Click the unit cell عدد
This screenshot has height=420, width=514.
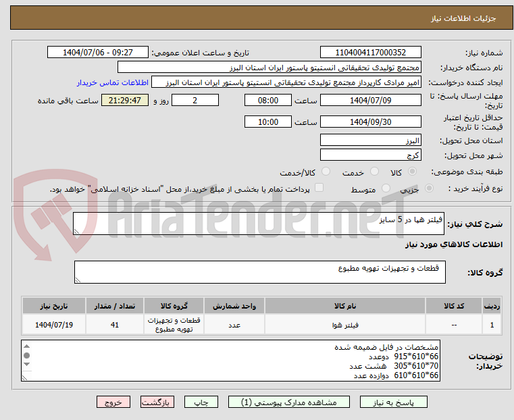click(234, 325)
